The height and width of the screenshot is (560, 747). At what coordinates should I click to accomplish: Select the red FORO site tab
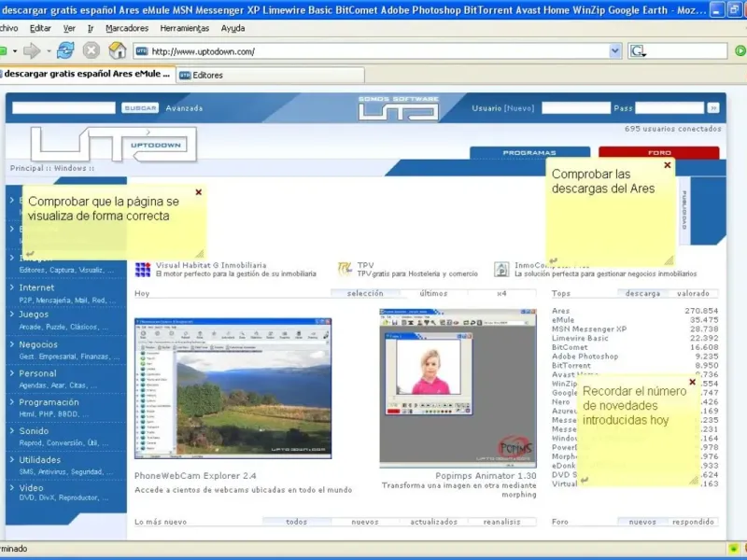(659, 152)
